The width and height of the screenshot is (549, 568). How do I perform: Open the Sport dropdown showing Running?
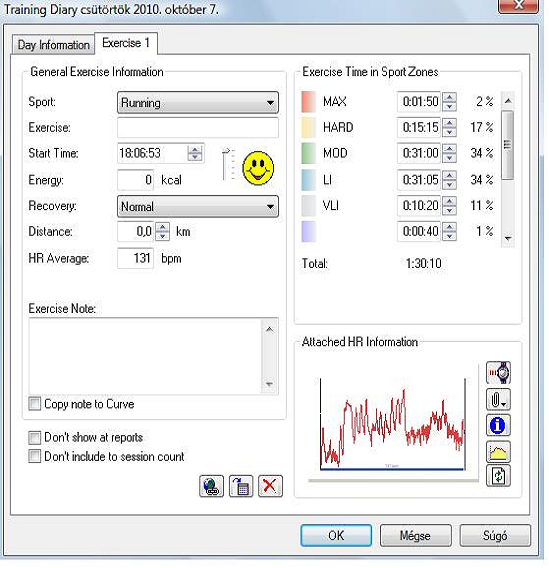(198, 103)
